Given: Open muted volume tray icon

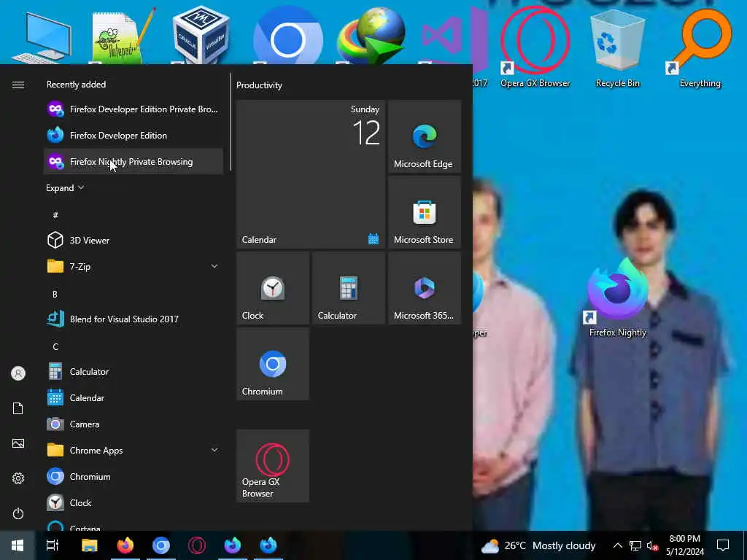Looking at the screenshot, I should (x=652, y=546).
